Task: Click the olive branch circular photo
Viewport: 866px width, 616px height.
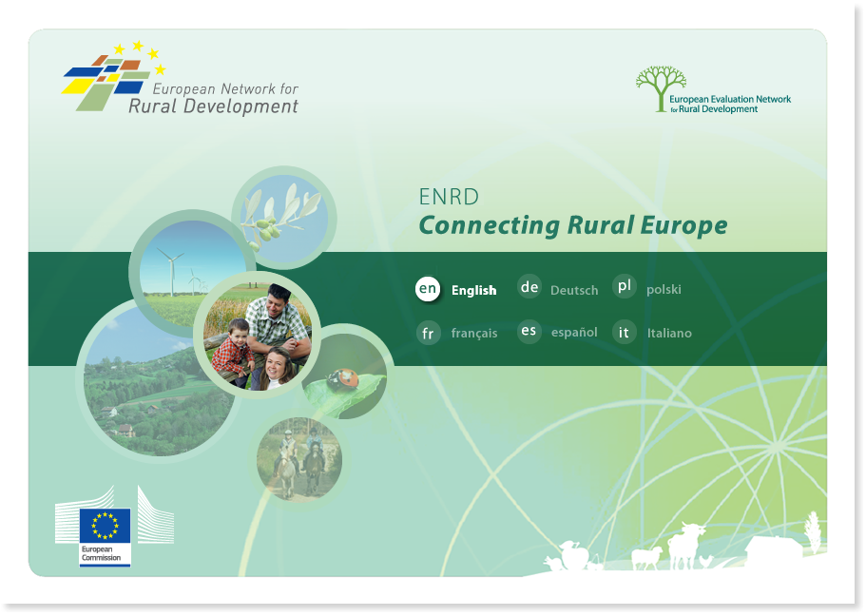Action: coord(284,218)
